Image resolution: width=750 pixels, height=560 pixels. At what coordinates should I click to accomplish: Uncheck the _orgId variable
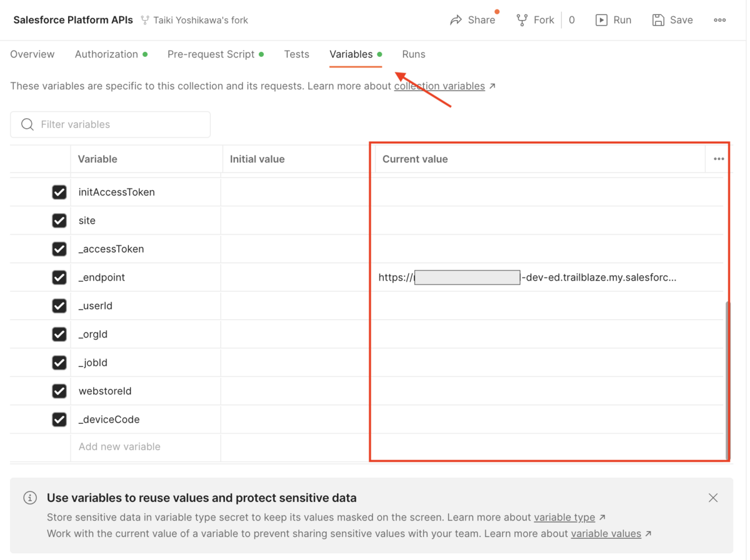(x=59, y=334)
